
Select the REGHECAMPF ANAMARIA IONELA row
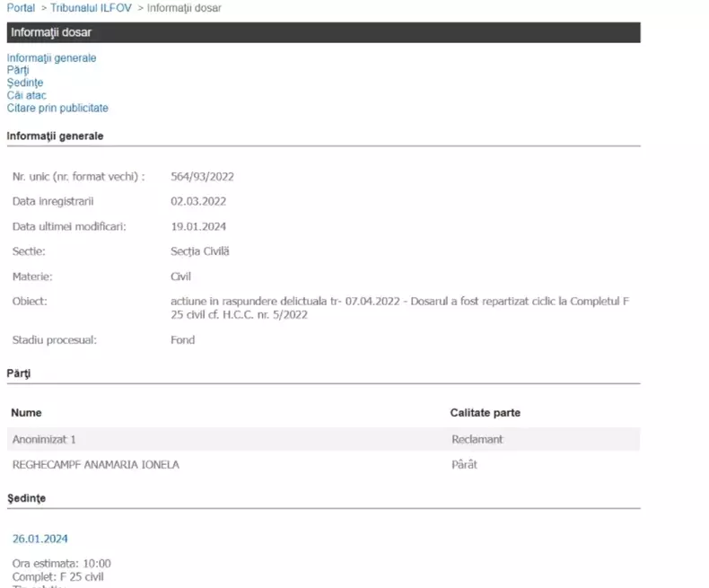pos(324,464)
